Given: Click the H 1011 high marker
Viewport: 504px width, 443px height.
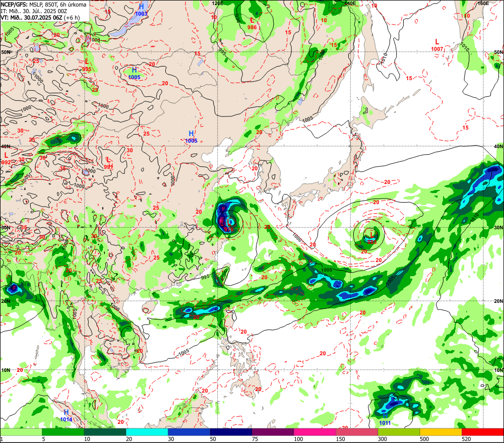Looking at the screenshot, I should (x=385, y=419).
